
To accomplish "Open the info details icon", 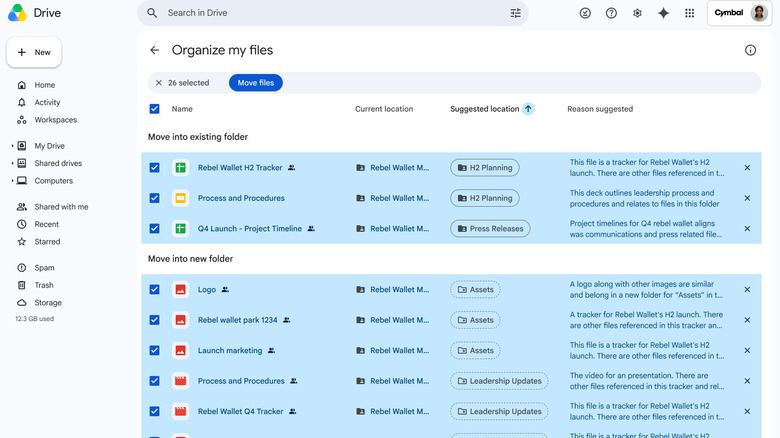I will tap(750, 50).
